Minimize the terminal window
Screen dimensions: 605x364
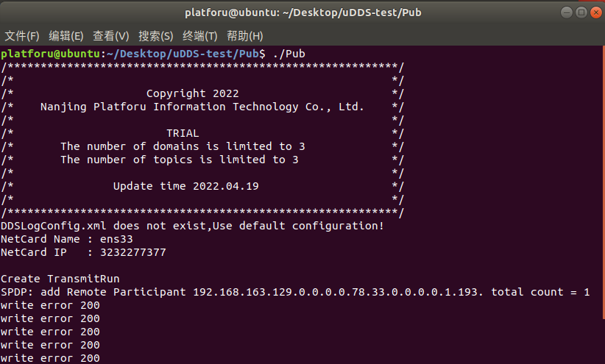click(x=567, y=13)
